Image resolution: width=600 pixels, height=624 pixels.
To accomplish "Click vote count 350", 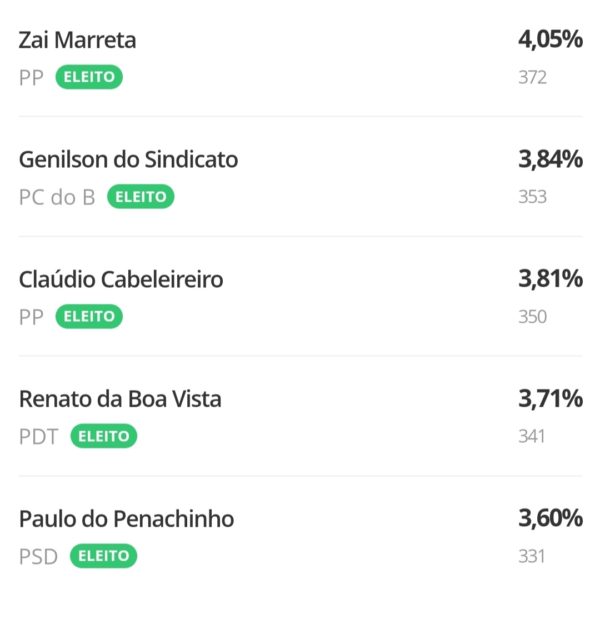I will [532, 316].
